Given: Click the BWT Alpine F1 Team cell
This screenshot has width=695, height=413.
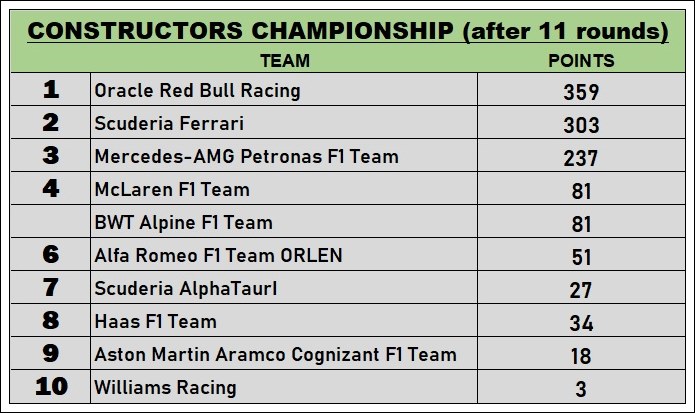Looking at the screenshot, I should [183, 222].
